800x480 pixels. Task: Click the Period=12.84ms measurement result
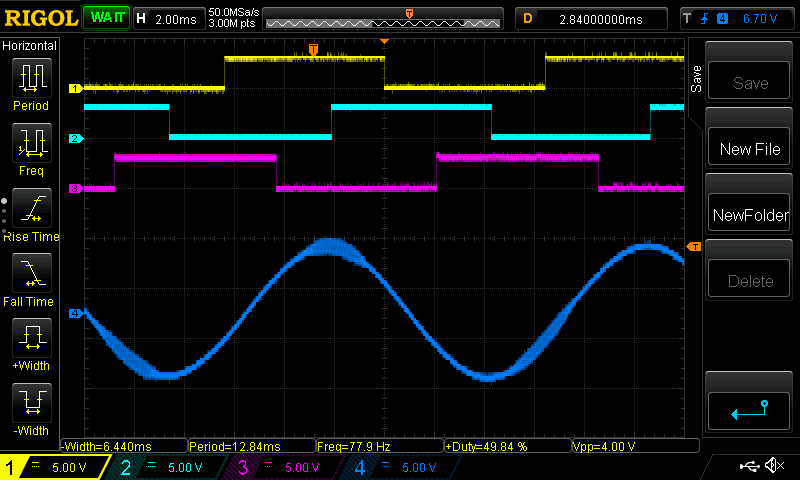[252, 446]
